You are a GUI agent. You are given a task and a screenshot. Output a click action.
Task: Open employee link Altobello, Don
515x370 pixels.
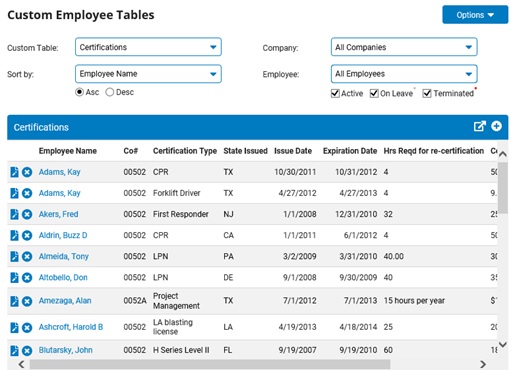pyautogui.click(x=63, y=277)
